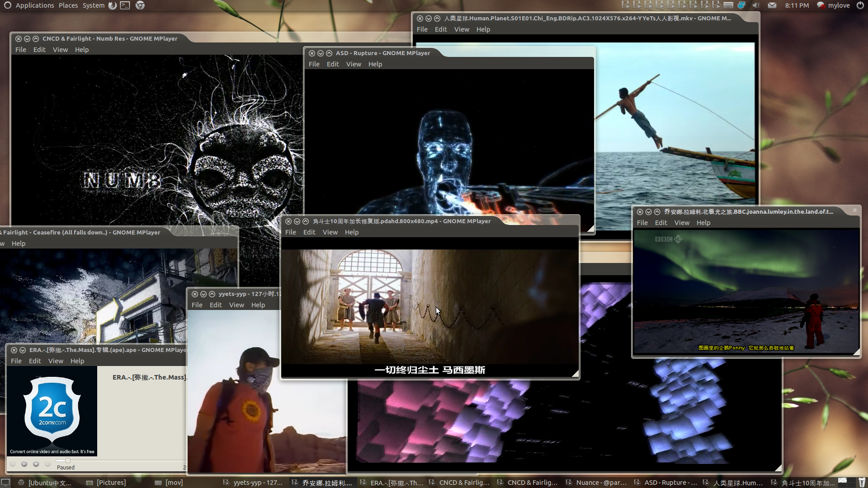Click Rewind button in ERA ape player
This screenshot has width=868, height=488.
(12, 464)
